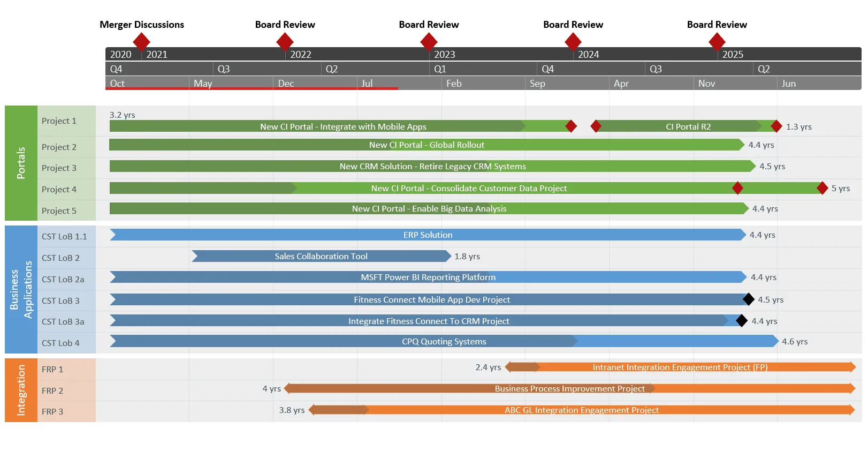Click the CST LoB 2a row label
868x451 pixels.
pyautogui.click(x=63, y=280)
